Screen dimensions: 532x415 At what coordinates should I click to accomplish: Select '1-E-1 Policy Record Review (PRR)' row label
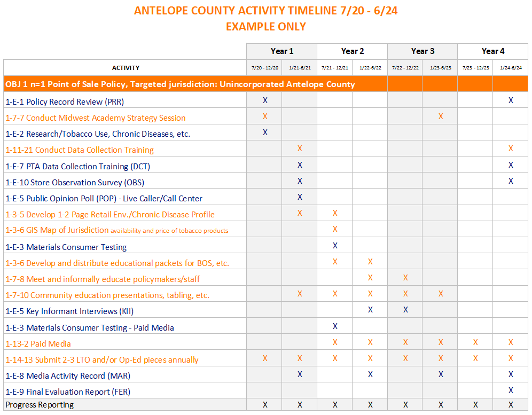(65, 102)
